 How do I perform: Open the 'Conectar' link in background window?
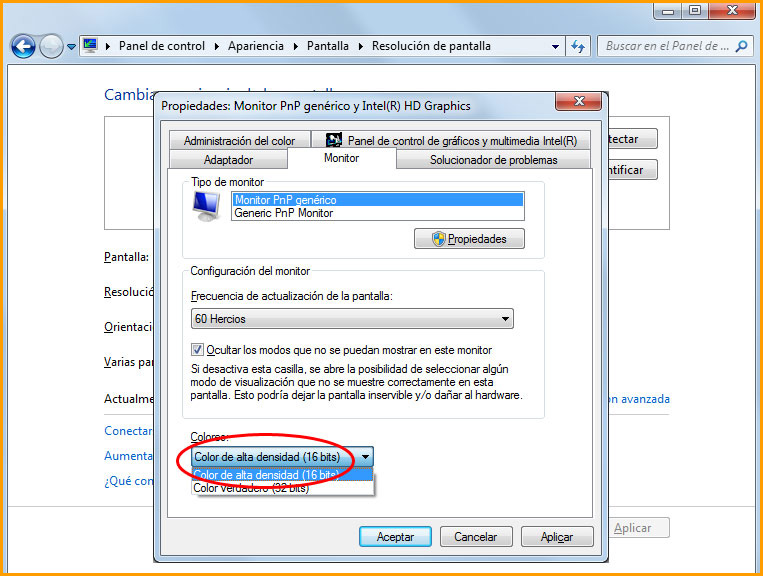click(x=128, y=431)
